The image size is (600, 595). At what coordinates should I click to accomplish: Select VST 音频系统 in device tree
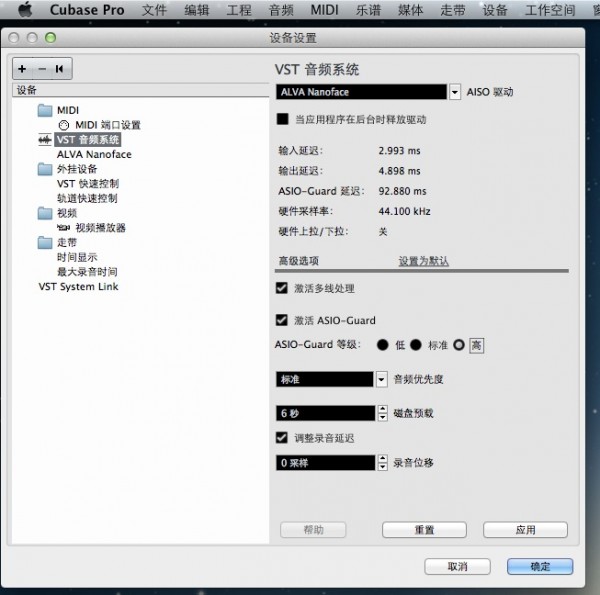point(88,140)
